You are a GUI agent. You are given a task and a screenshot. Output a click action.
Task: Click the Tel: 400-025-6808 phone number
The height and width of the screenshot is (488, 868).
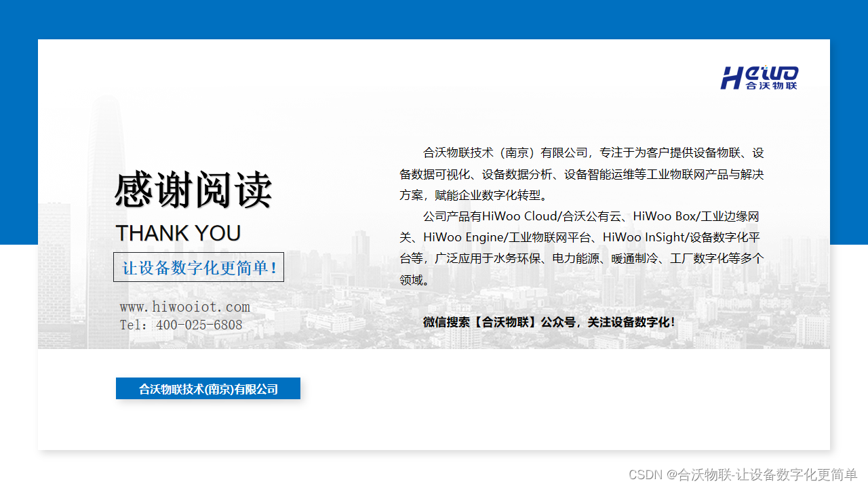click(181, 325)
